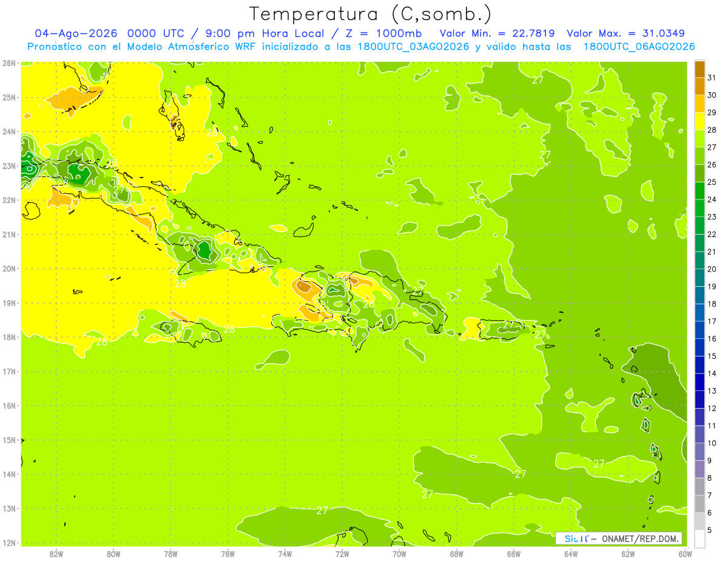Click the color scale label "5"
728x562 pixels.
coord(710,530)
